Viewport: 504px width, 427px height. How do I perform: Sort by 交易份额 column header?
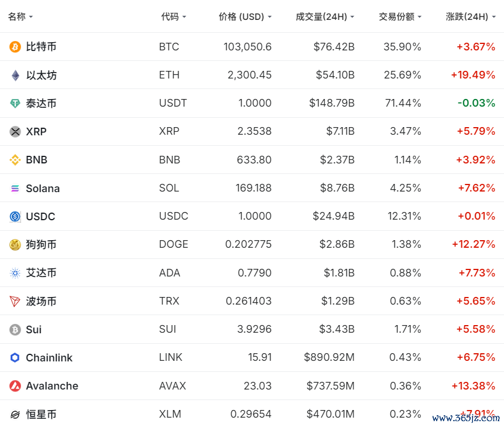400,17
